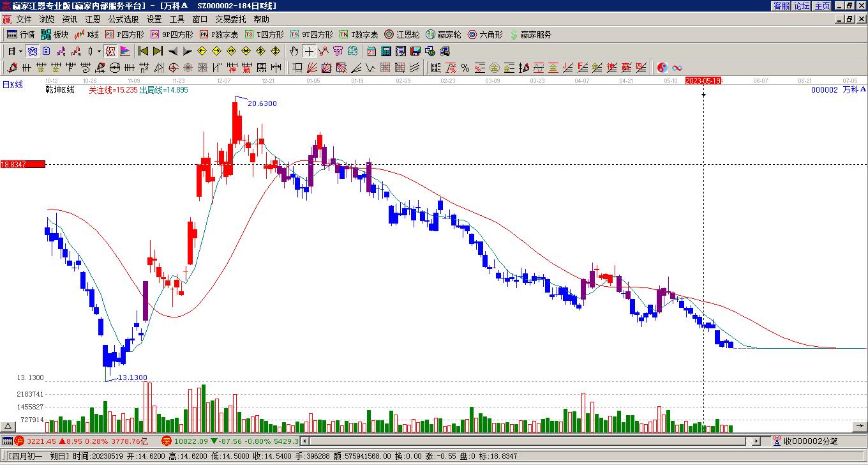Click the right-arrow button at volume panel edge
Screen dimensions: 868x465
click(860, 427)
